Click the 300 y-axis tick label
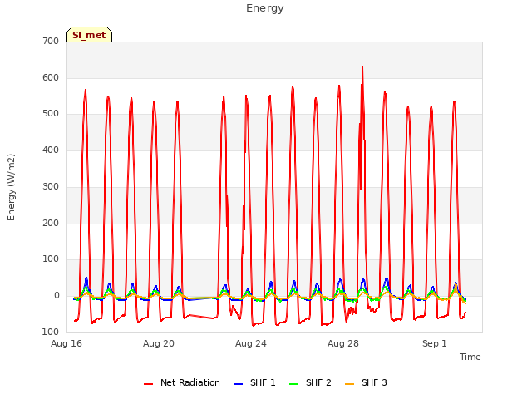Screen dimensions: 532x399 tap(51, 186)
